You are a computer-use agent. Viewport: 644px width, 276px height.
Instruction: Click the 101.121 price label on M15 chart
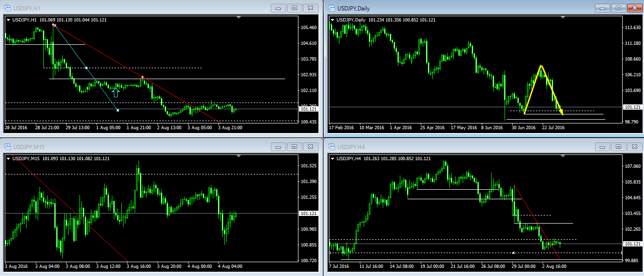[x=307, y=213]
